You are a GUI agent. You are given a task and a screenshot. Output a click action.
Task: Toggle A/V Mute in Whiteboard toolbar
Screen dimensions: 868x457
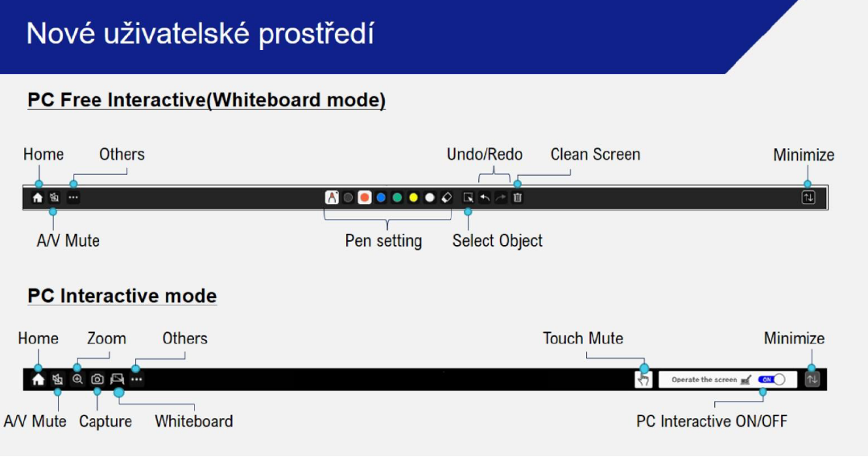pos(54,197)
